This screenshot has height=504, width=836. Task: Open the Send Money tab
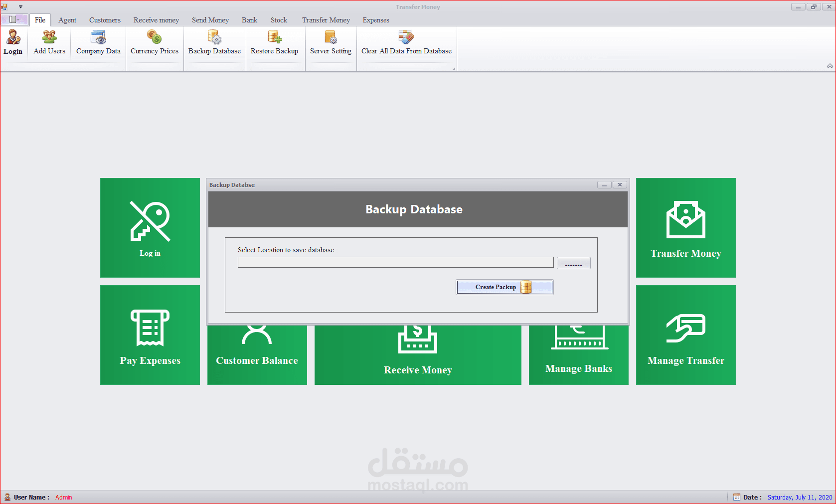click(x=210, y=20)
